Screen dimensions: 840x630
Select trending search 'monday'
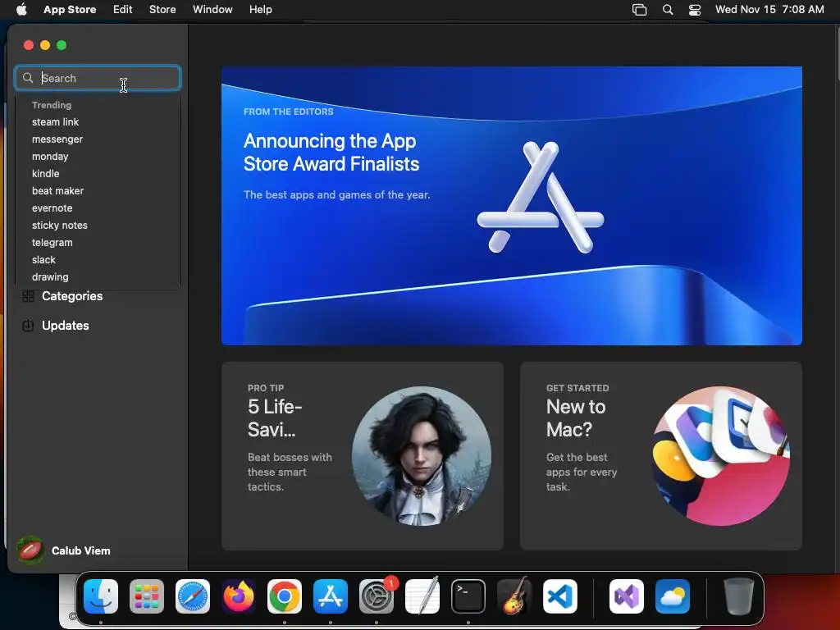(50, 157)
